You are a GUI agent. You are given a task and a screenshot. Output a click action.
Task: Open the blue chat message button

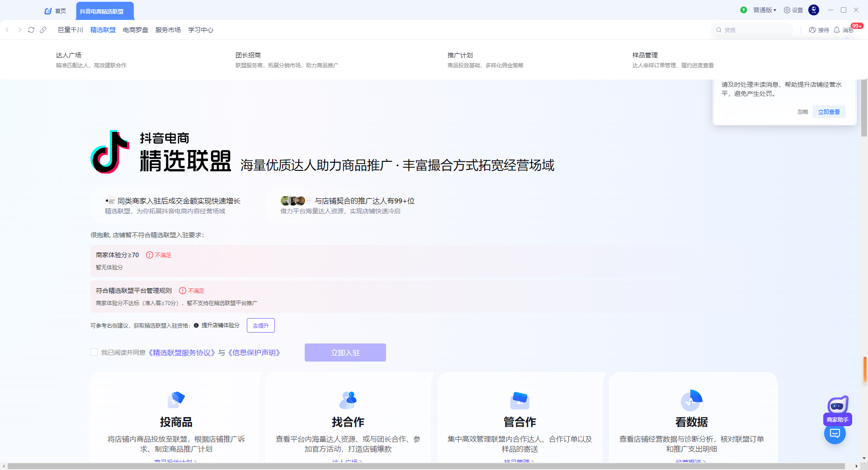[x=835, y=434]
